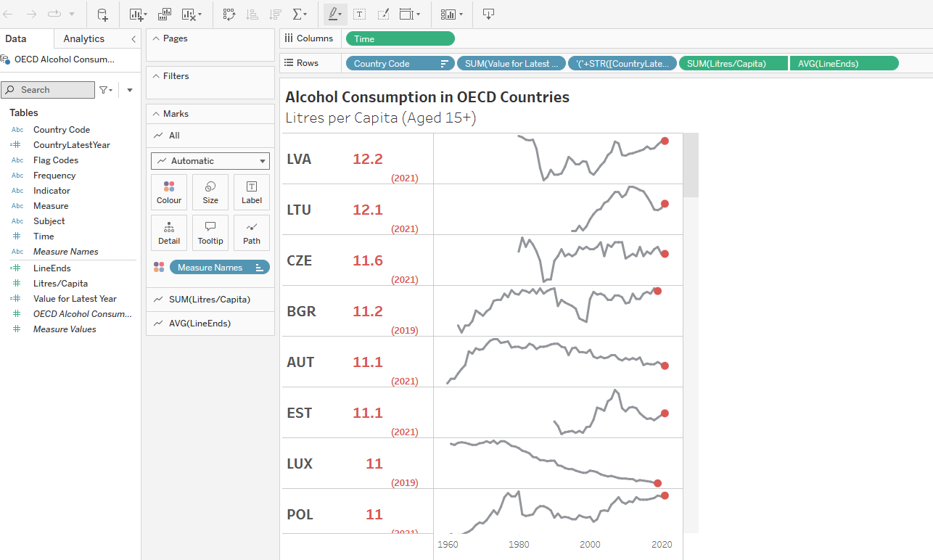
Task: Click the chart's vertical scrollbar thumb
Action: [691, 165]
